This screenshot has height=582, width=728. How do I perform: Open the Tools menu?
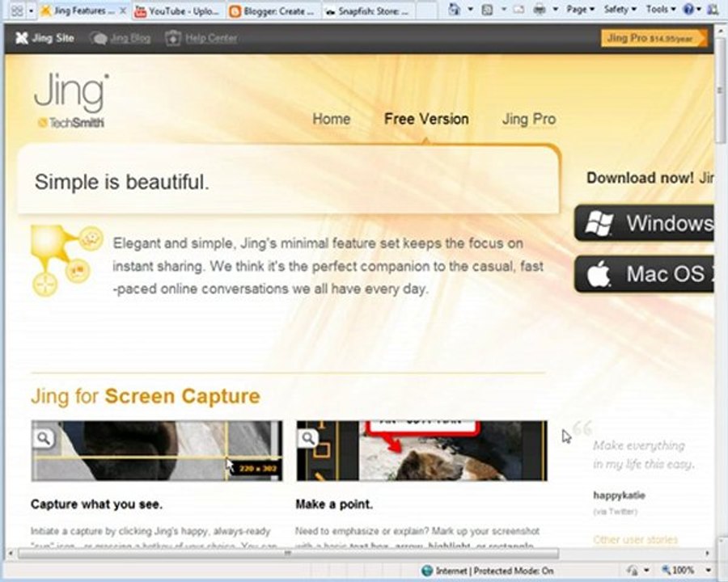tap(661, 9)
